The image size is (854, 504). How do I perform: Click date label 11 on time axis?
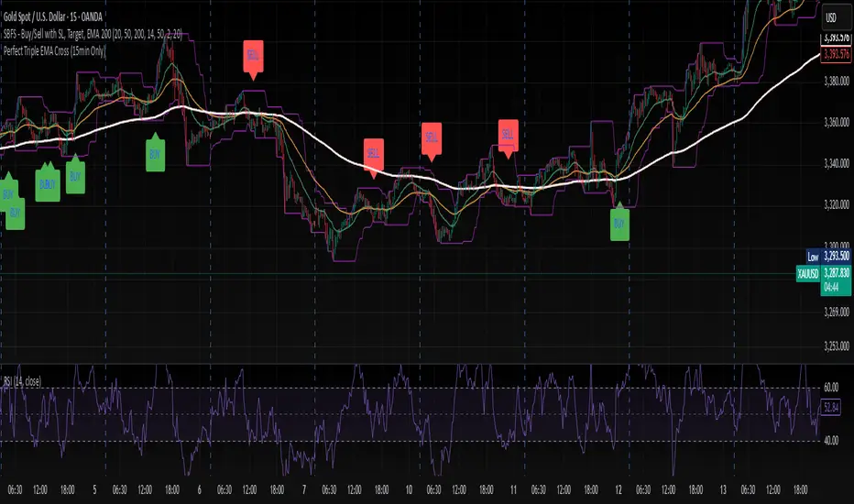pyautogui.click(x=513, y=490)
